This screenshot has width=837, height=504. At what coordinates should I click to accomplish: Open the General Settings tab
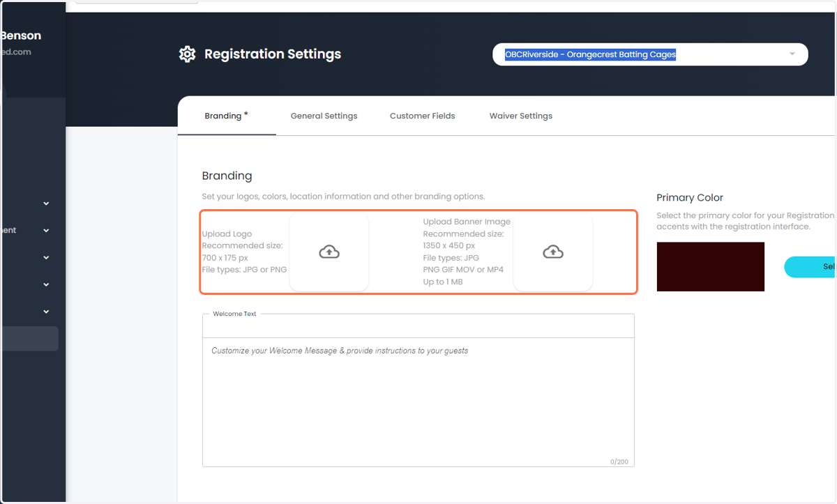pos(324,116)
